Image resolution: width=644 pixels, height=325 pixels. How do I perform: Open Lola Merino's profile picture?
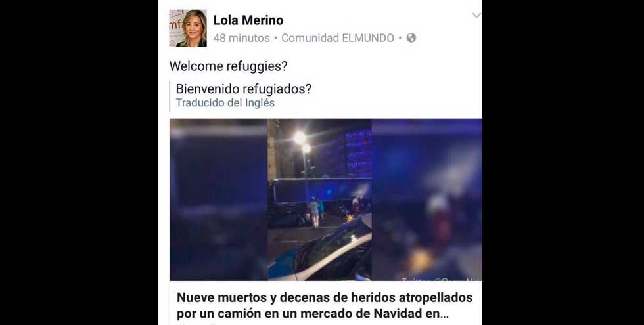[188, 28]
